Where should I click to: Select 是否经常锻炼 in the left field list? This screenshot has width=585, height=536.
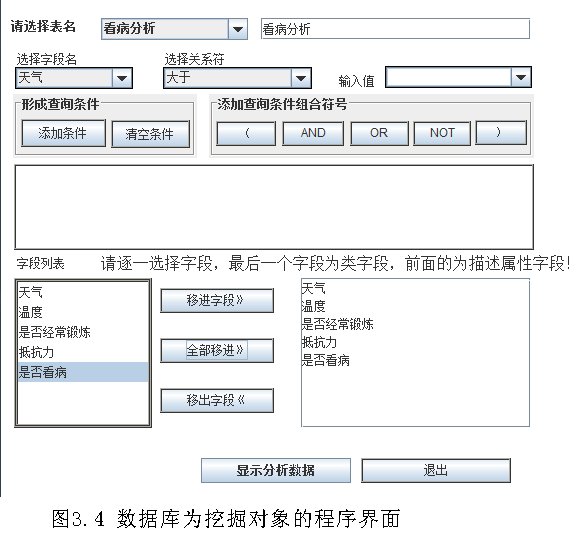point(83,332)
